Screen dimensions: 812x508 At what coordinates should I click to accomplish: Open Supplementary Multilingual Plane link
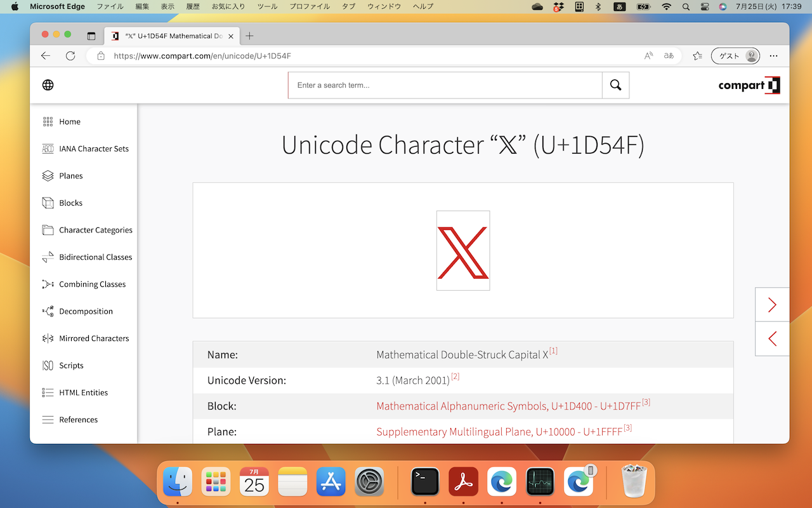[500, 432]
